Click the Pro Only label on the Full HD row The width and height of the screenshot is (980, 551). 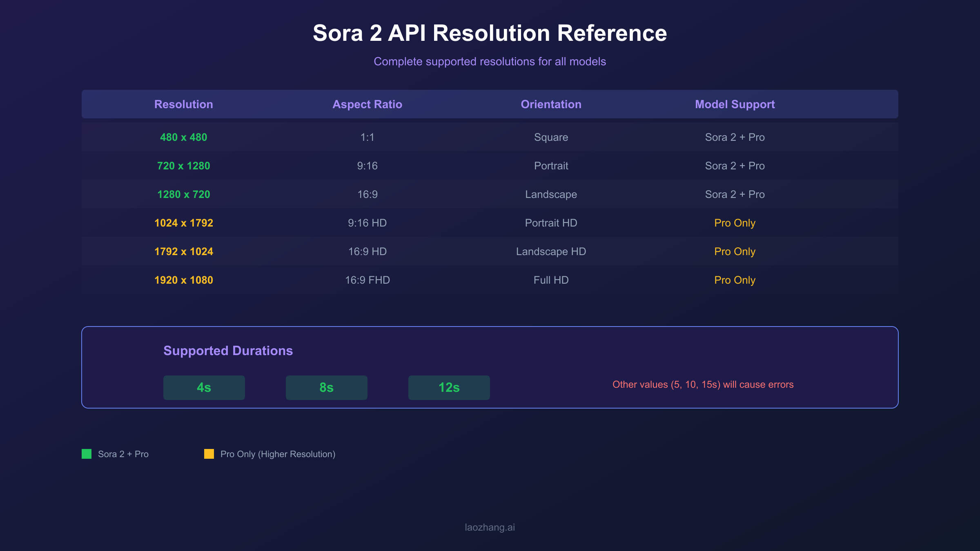point(735,280)
